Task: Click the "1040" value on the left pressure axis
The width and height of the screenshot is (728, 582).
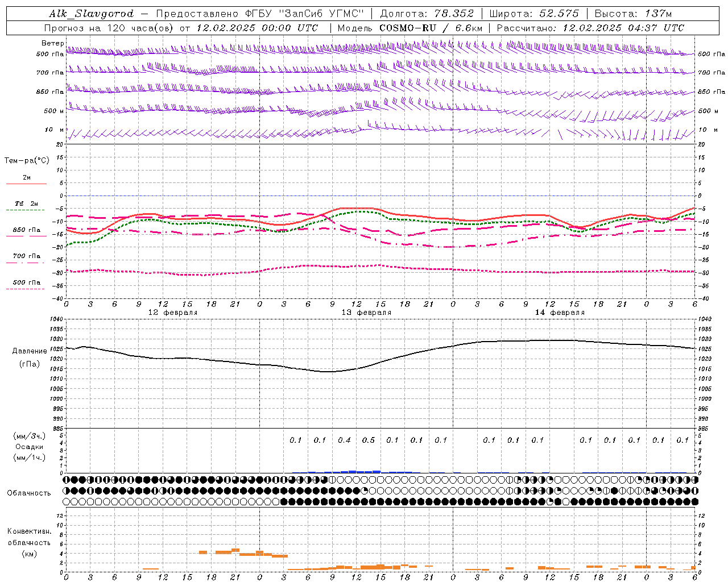Action: click(x=56, y=319)
